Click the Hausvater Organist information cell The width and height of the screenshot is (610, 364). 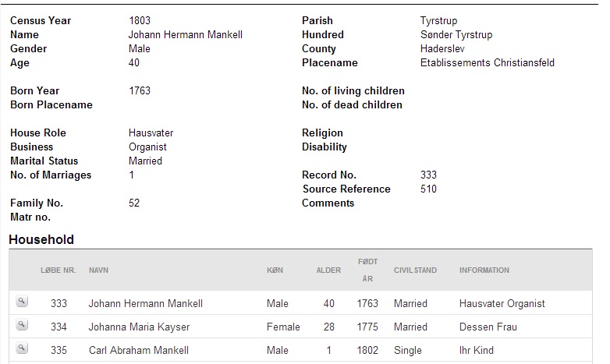pos(502,303)
